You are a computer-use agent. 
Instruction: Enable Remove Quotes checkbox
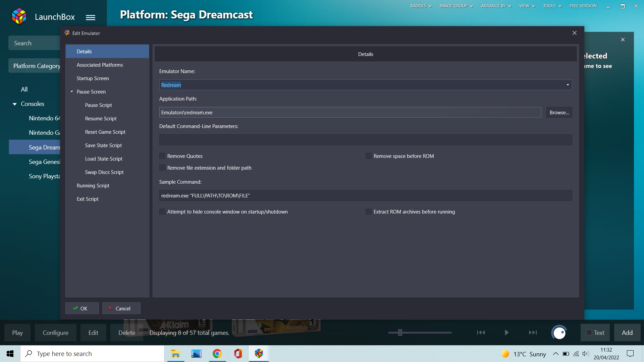click(162, 156)
